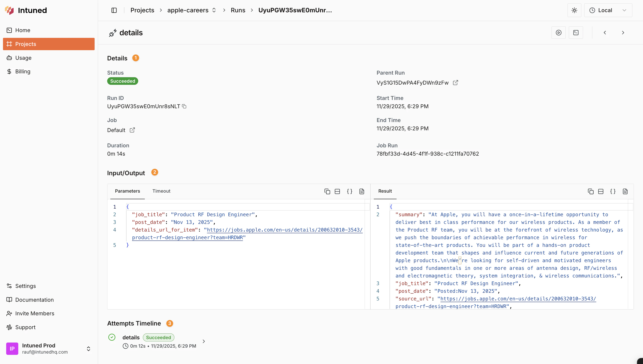
Task: Copy the Parameters JSON using the copy icon
Action: [x=327, y=191]
